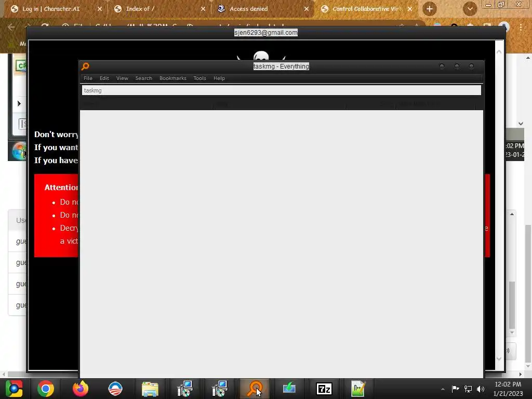The image size is (532, 399).
Task: Open the Obama logo app on taskbar
Action: pyautogui.click(x=115, y=389)
